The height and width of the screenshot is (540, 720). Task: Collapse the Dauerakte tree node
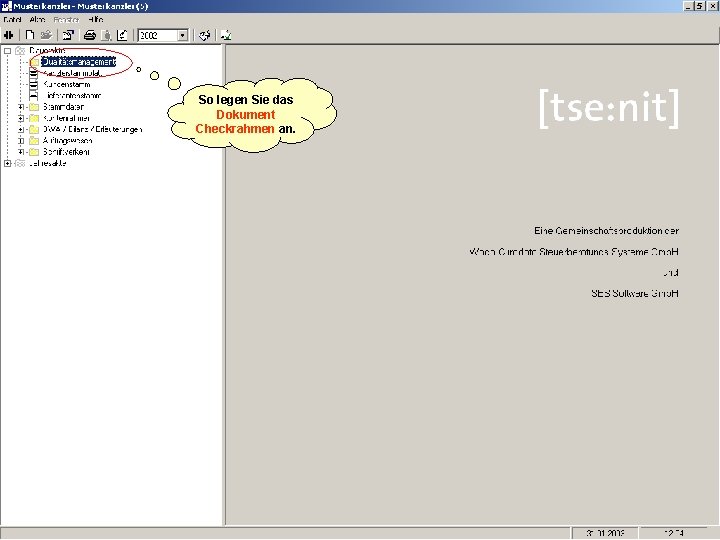[7, 51]
